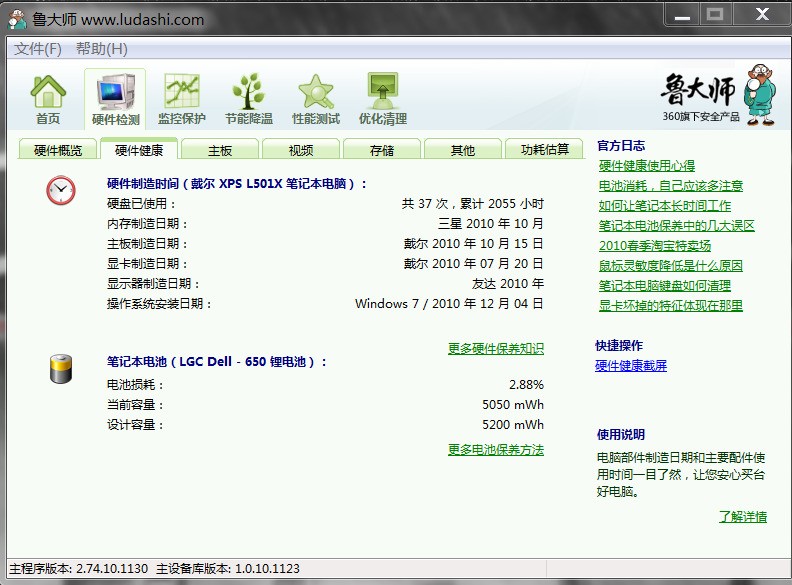
Task: Switch to the 视频 tab
Action: tap(301, 150)
